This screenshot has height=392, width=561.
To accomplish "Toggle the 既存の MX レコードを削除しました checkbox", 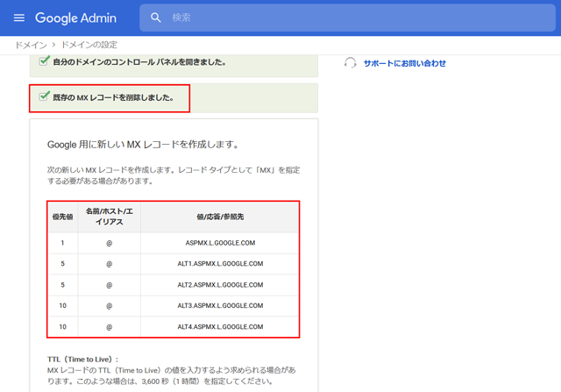I will tap(44, 96).
